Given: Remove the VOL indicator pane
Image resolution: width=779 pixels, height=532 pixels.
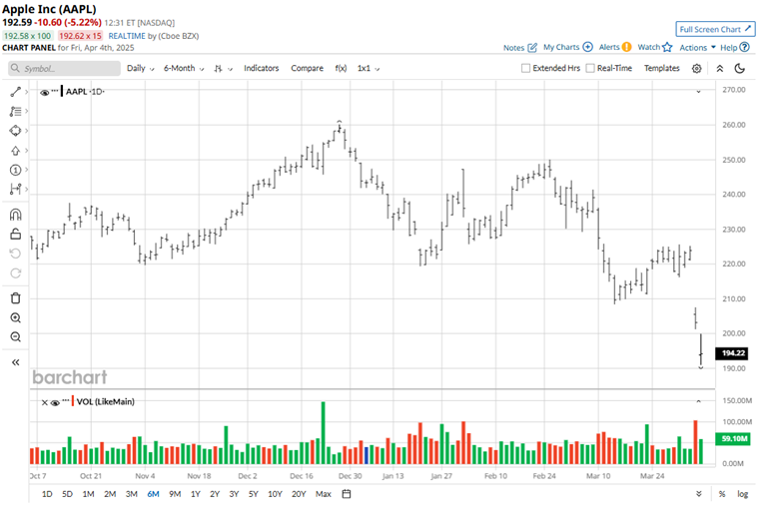Looking at the screenshot, I should coord(44,402).
